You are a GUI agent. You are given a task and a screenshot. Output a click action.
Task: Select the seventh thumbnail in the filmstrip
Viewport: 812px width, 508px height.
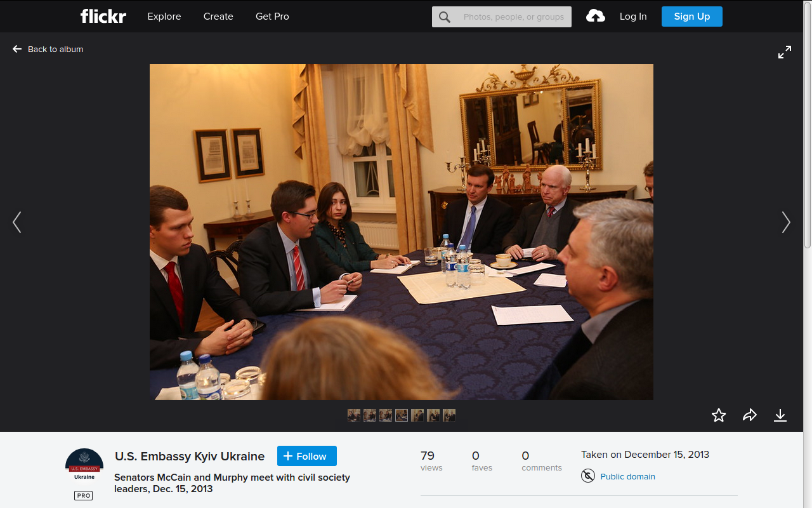pos(449,415)
